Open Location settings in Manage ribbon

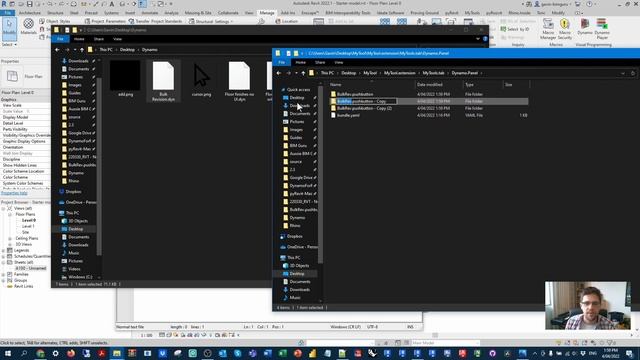[287, 21]
